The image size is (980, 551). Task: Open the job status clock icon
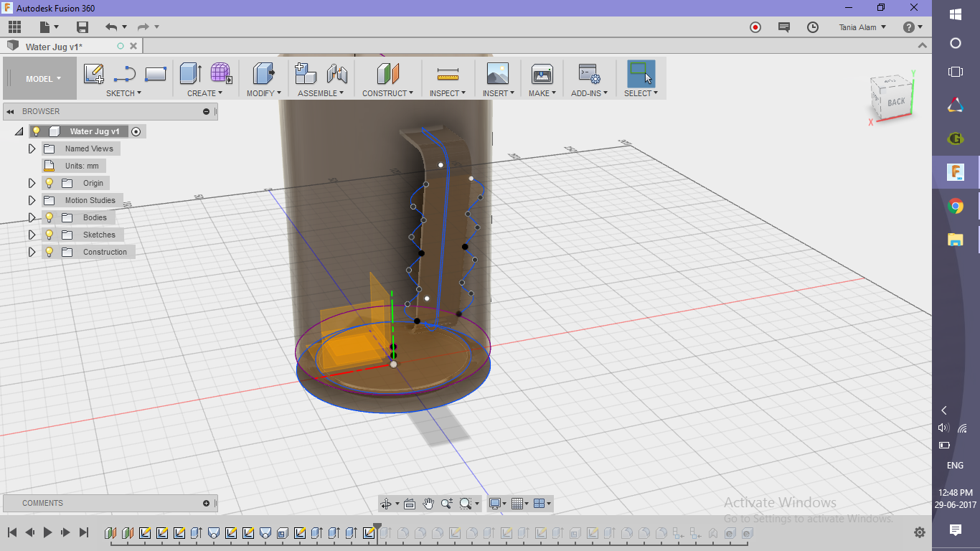(812, 27)
